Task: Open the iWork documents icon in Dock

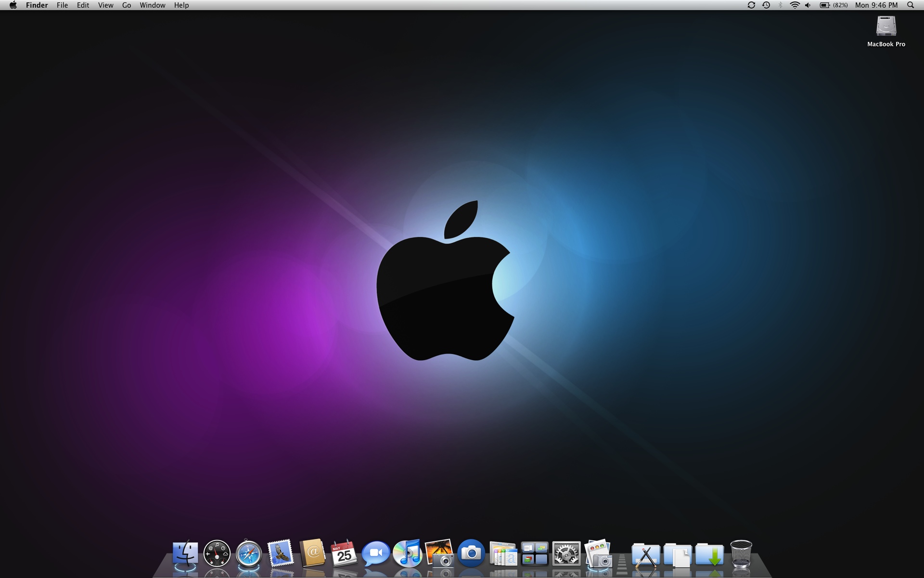Action: pos(503,553)
